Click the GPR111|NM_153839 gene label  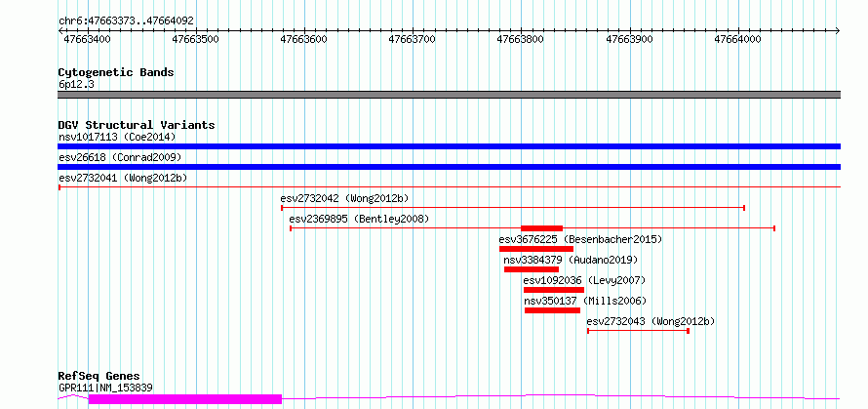pyautogui.click(x=105, y=388)
